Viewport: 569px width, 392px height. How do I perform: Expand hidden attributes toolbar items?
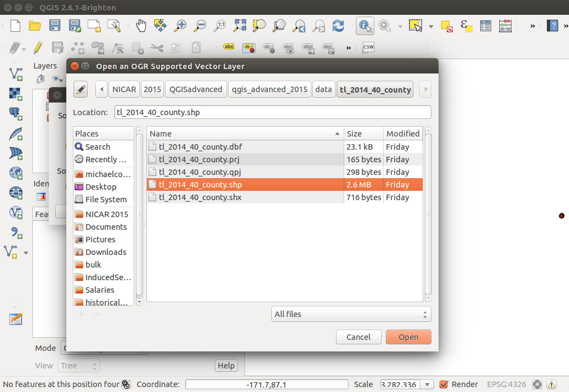click(532, 26)
